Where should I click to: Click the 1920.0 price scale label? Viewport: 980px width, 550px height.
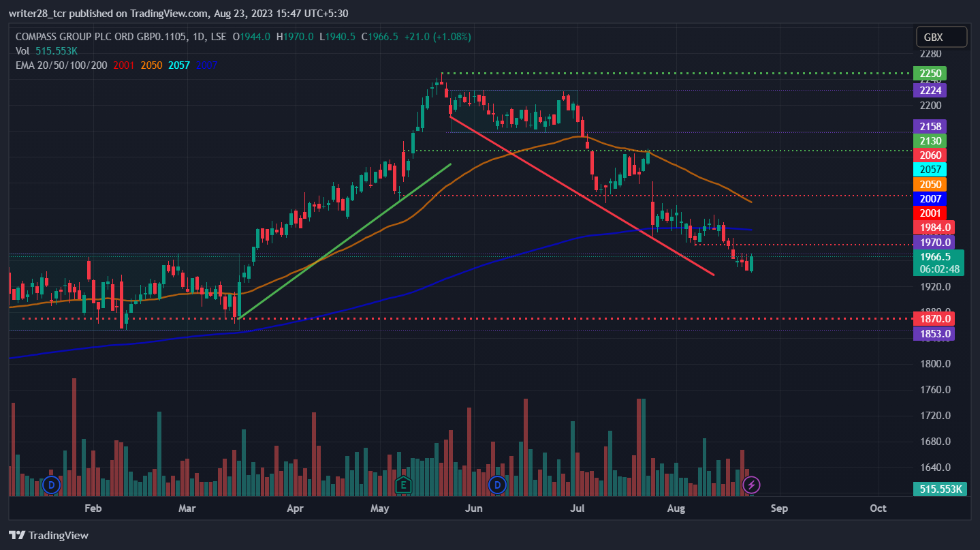tap(934, 286)
